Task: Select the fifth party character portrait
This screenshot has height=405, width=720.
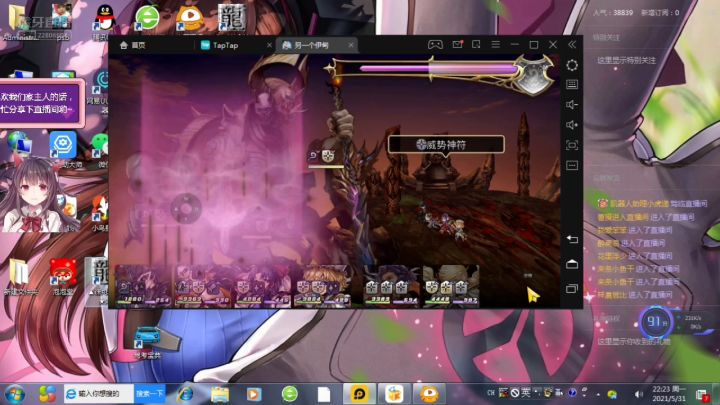Action: [391, 285]
